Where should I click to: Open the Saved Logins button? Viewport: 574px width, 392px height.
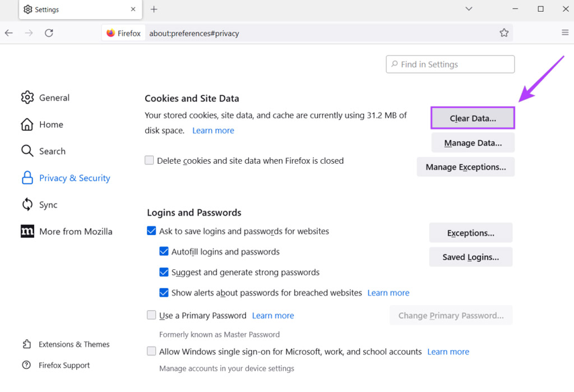470,257
